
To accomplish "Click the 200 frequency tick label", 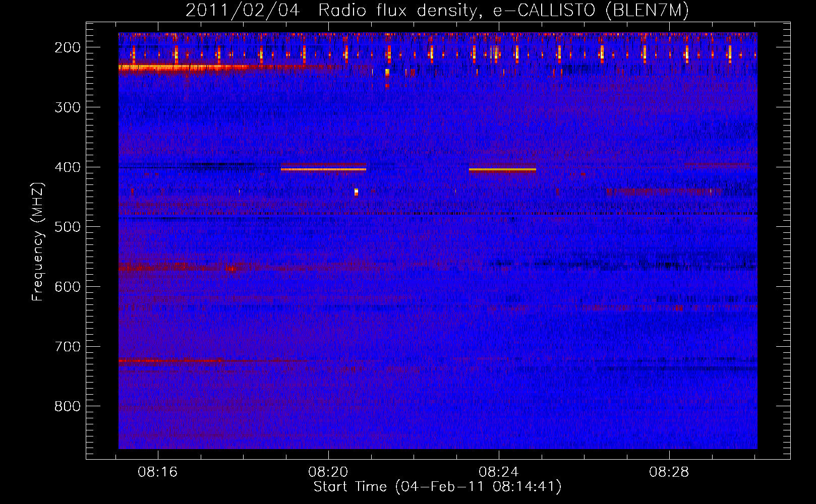I will coord(68,47).
